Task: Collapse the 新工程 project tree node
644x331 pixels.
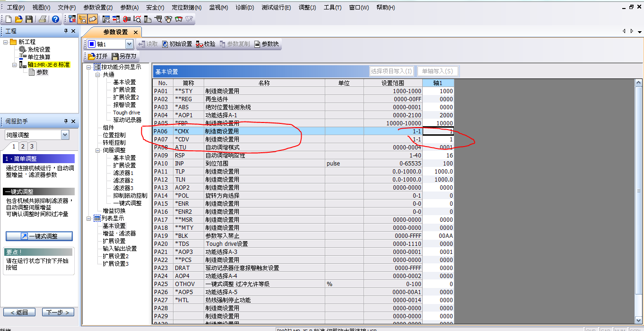Action: click(x=6, y=42)
